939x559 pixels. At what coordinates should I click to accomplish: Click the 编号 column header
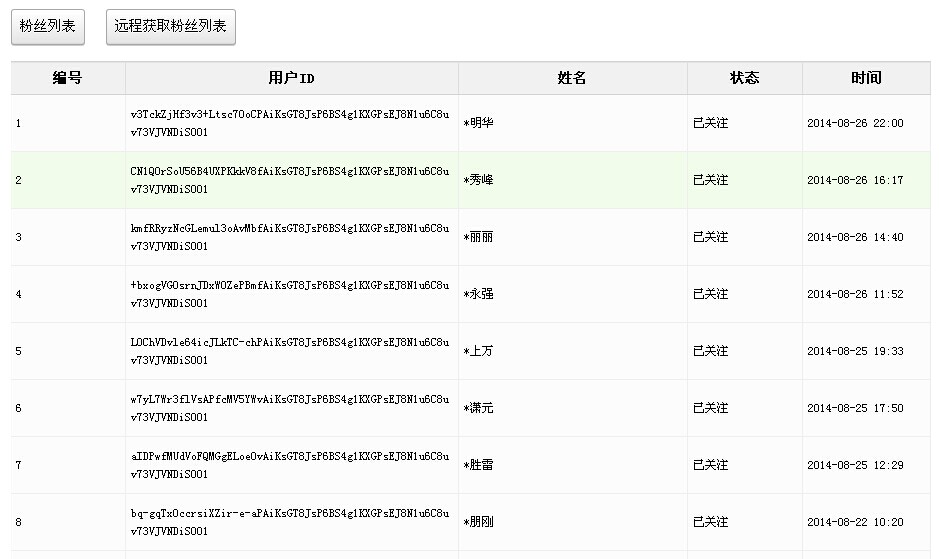click(x=67, y=78)
